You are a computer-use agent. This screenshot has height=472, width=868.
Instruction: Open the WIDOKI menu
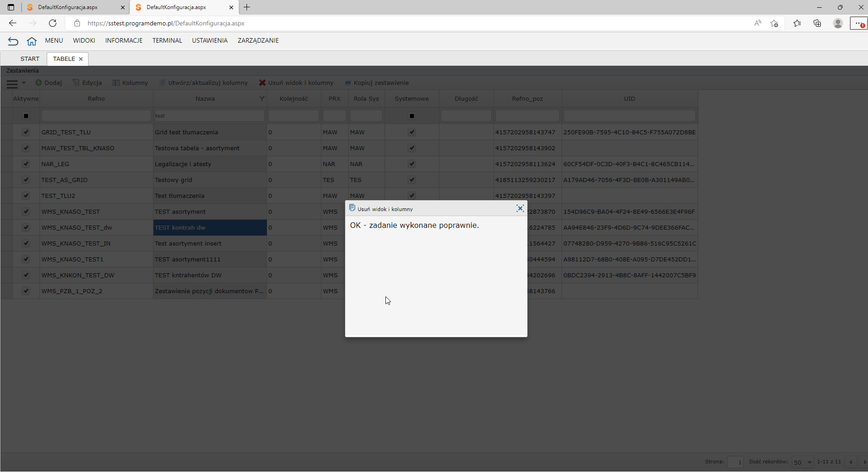click(84, 40)
